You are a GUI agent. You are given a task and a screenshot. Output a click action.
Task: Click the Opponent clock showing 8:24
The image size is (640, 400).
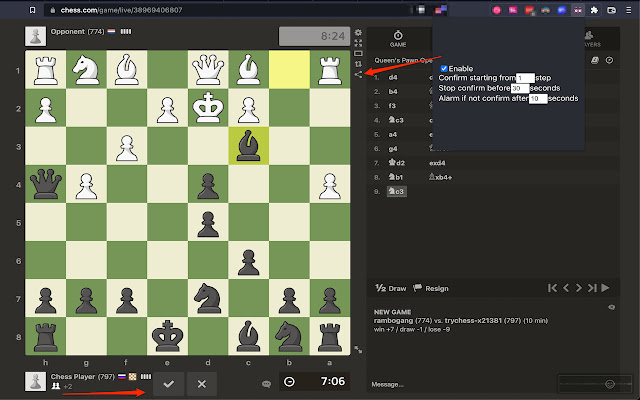pos(314,36)
